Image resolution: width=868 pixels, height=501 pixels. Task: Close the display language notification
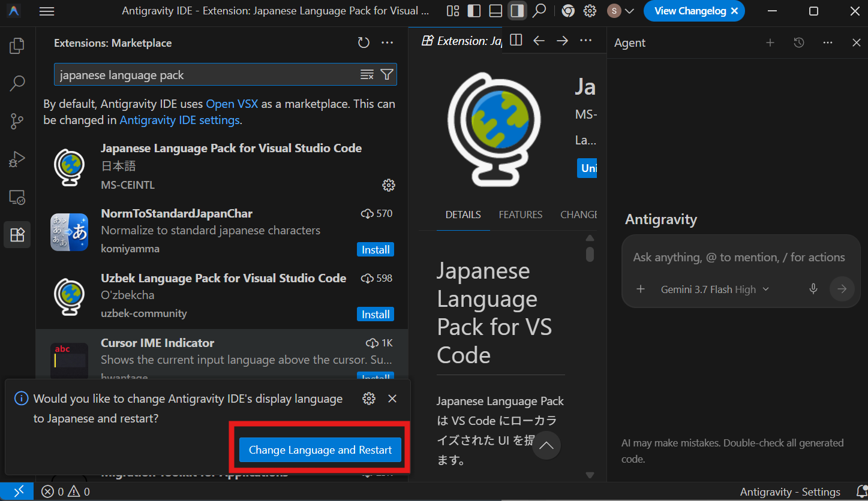coord(392,399)
